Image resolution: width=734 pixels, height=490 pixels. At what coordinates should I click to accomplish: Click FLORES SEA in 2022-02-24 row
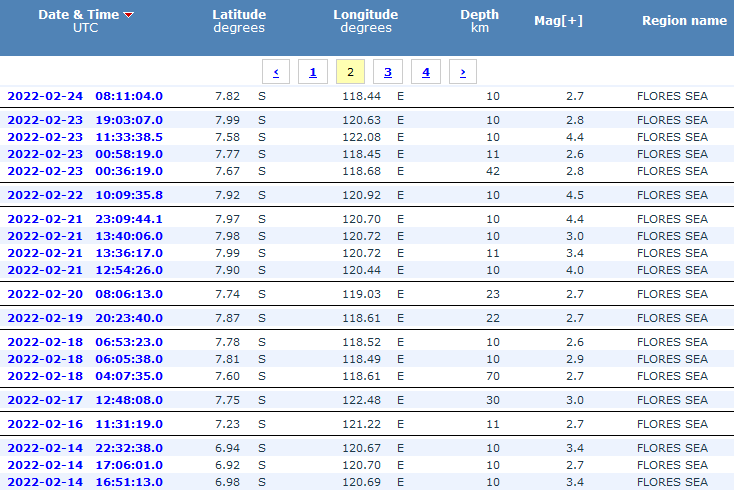(x=672, y=96)
